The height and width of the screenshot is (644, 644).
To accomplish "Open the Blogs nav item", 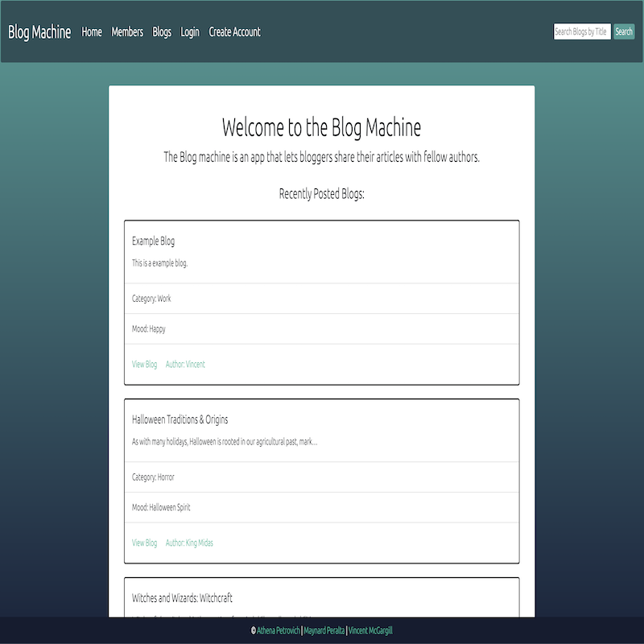I will click(162, 31).
